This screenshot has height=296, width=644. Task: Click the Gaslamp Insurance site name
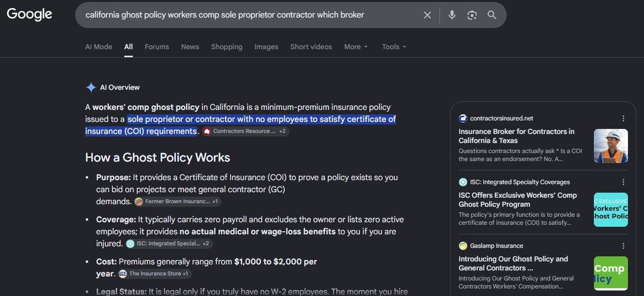click(x=497, y=246)
